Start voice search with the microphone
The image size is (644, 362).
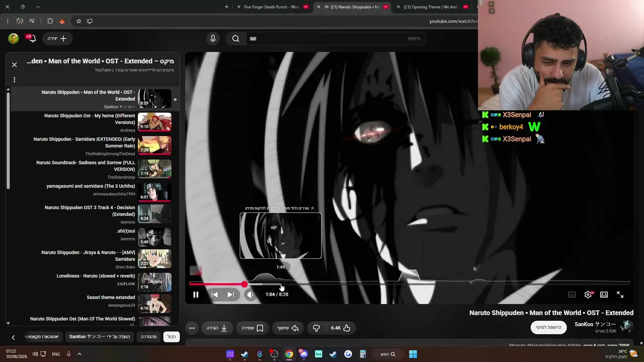(213, 39)
